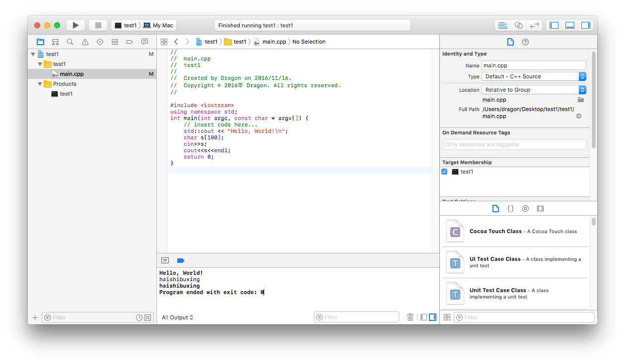Reveal full path in Finder arrow
The image size is (625, 364).
point(579,116)
